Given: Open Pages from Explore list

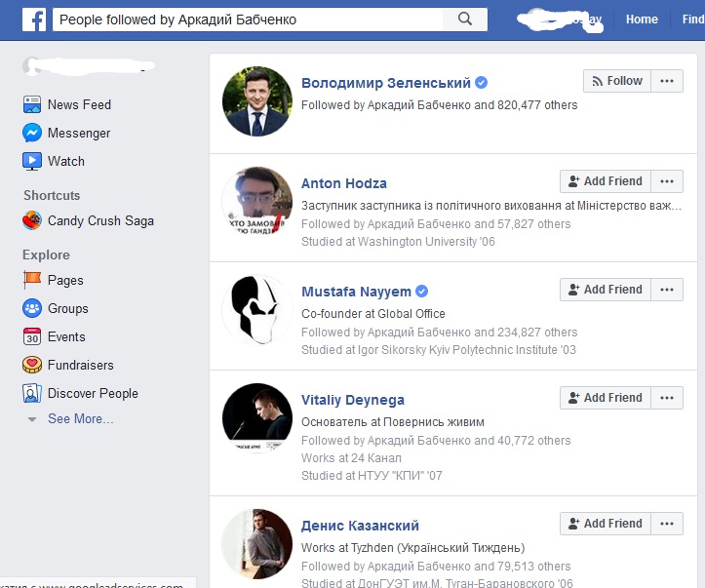Looking at the screenshot, I should tap(64, 280).
